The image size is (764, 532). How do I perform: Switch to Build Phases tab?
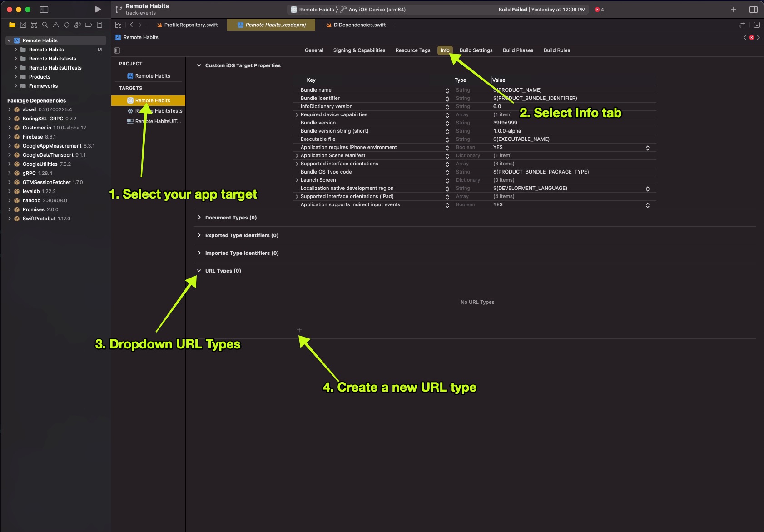(x=518, y=50)
